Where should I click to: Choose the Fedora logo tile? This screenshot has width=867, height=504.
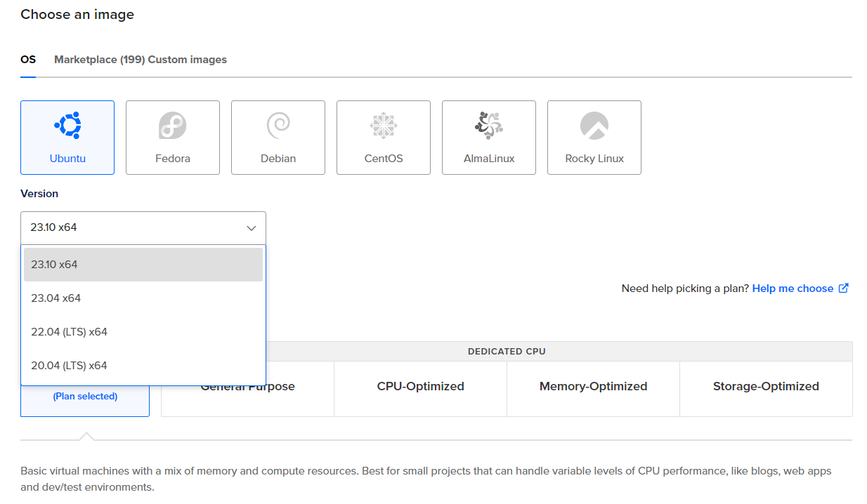(173, 138)
